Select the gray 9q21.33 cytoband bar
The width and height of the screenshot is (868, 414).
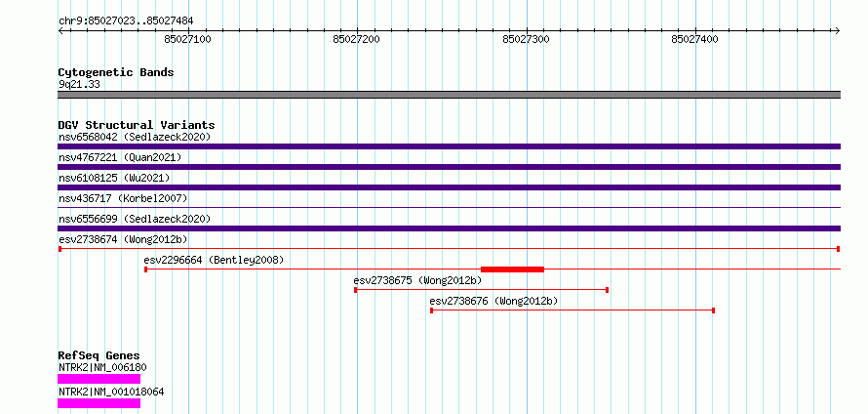pyautogui.click(x=449, y=95)
